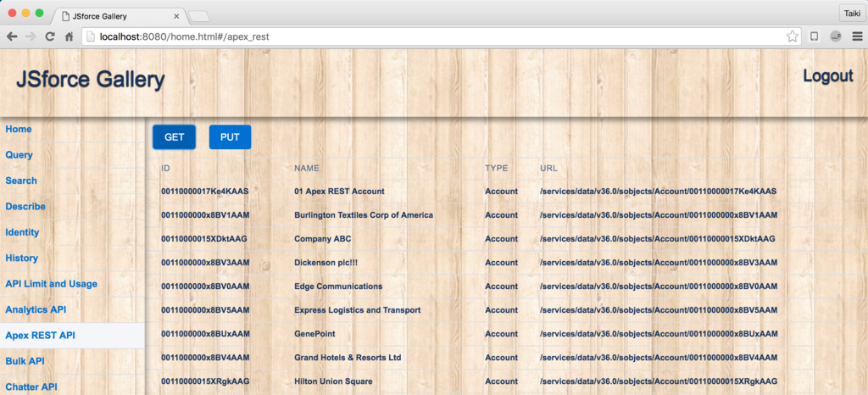The width and height of the screenshot is (868, 395).
Task: Click URL ending 00110000015XRgkAAG
Action: click(x=659, y=381)
